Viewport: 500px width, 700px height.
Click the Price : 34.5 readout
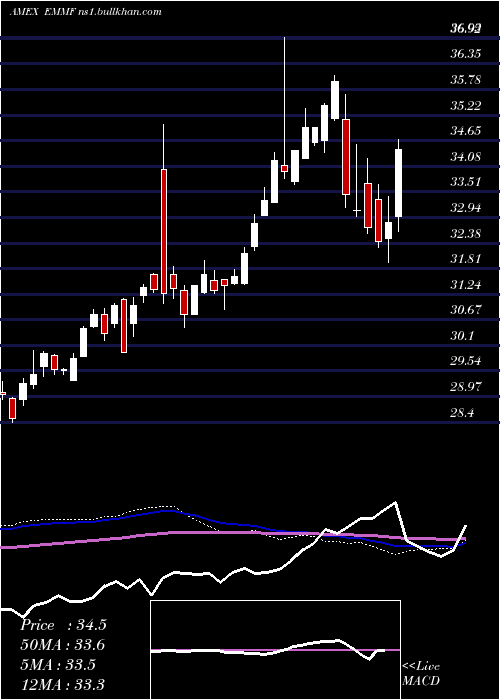click(63, 625)
